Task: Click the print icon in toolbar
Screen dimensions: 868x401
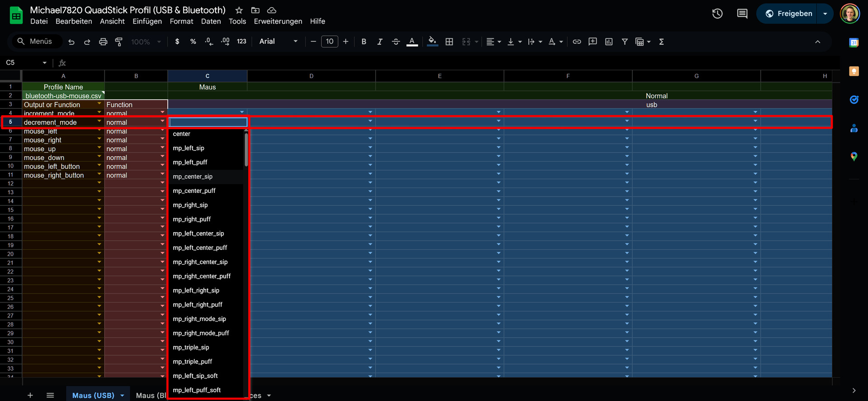Action: tap(103, 42)
